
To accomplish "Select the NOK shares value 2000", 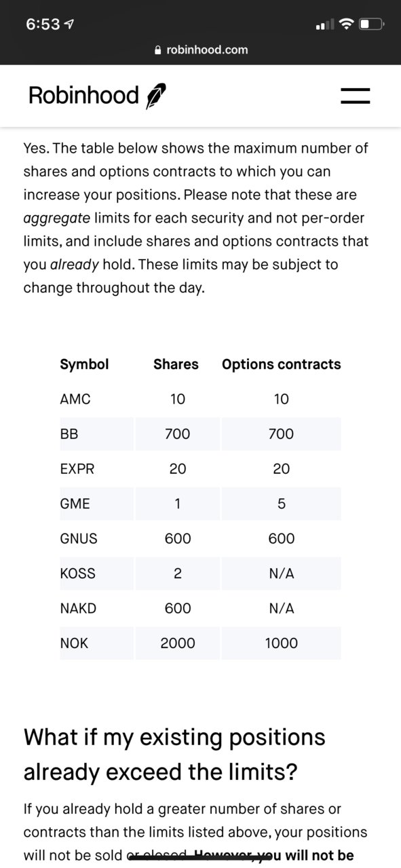I will (178, 643).
